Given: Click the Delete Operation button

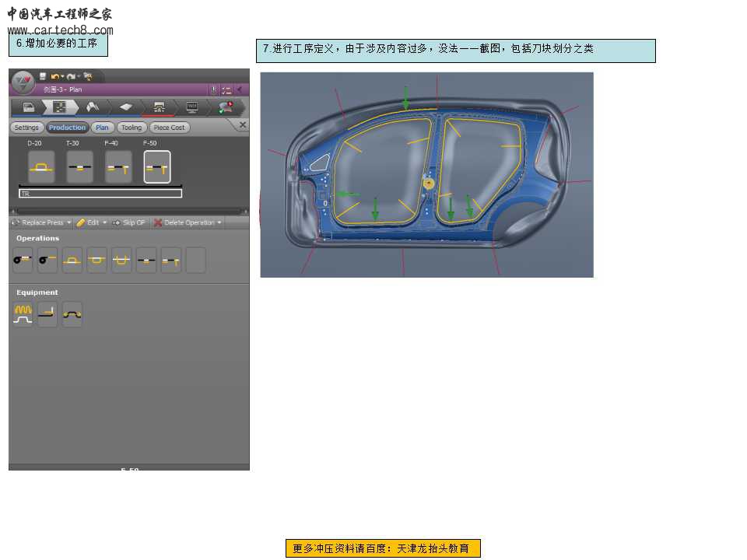Looking at the screenshot, I should click(x=184, y=222).
